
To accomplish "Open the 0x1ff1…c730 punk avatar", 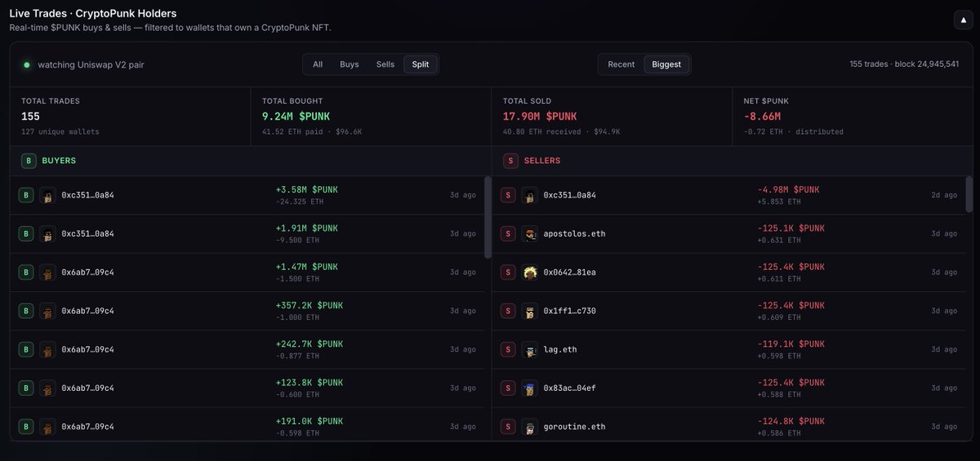I will (x=530, y=311).
